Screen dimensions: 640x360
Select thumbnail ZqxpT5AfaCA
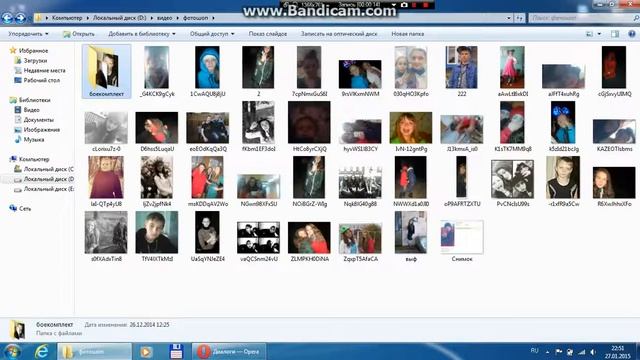coord(360,237)
